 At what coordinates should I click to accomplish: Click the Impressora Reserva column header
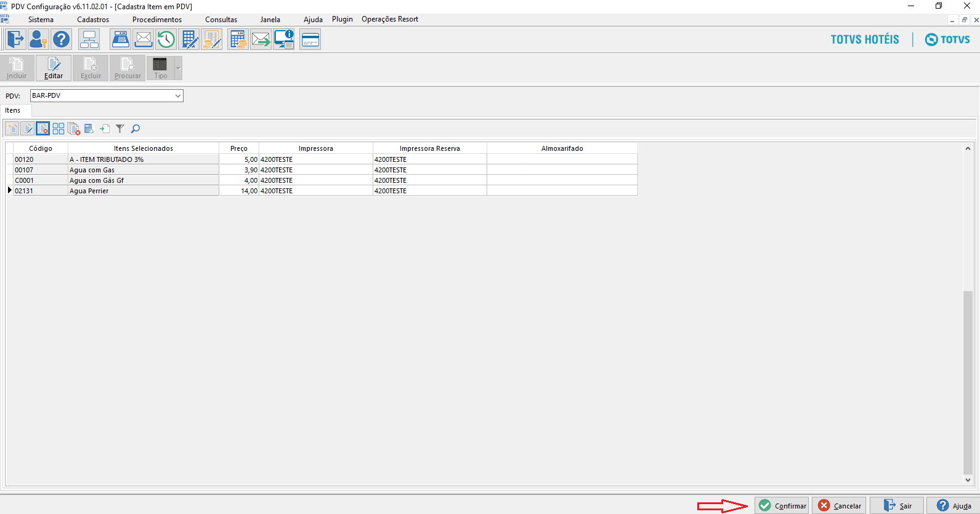(x=430, y=148)
